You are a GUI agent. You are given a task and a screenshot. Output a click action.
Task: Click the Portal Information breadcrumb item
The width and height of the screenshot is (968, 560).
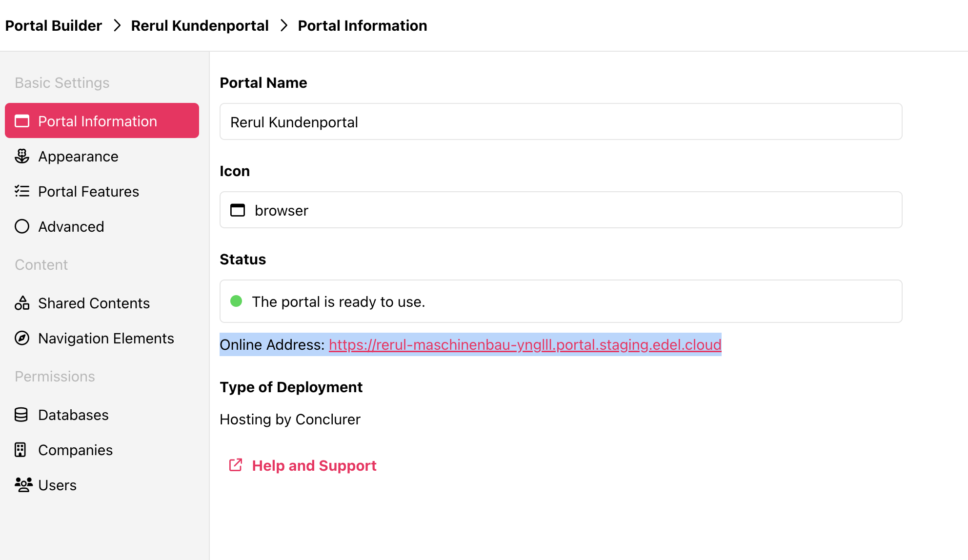click(x=363, y=25)
